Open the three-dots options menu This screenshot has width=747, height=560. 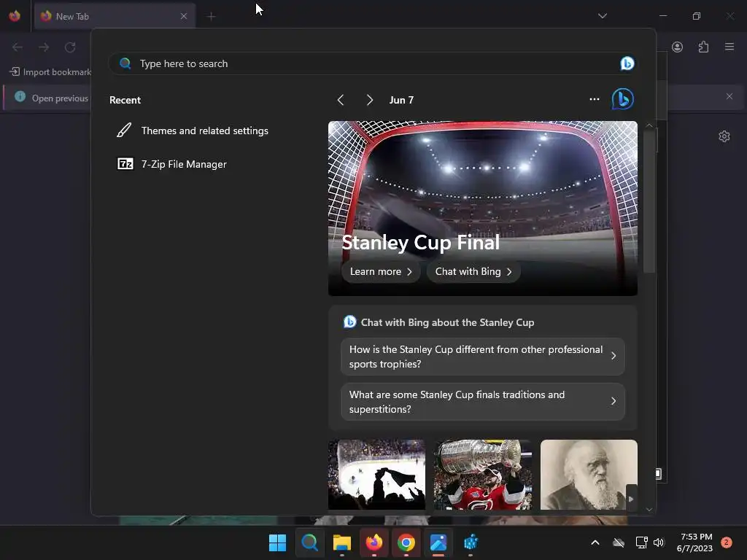594,99
